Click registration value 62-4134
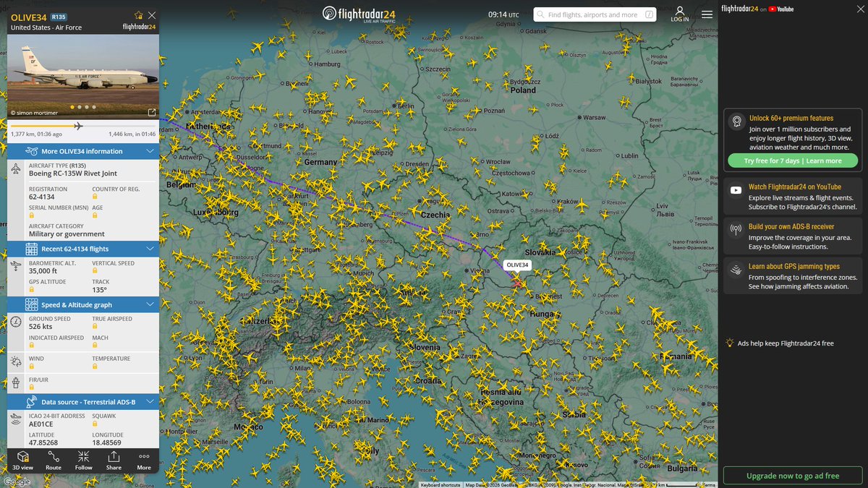868x488 pixels. coord(41,197)
